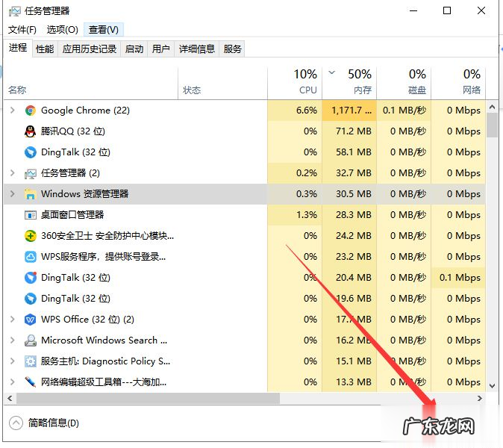
Task: Click Chrome's 1,171.7 memory cell
Action: click(x=349, y=111)
